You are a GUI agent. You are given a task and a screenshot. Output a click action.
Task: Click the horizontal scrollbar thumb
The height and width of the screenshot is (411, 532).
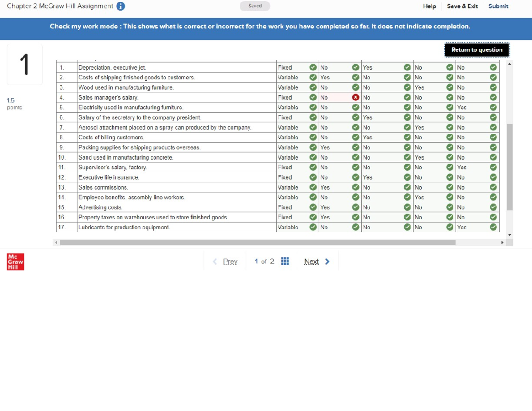tap(257, 243)
